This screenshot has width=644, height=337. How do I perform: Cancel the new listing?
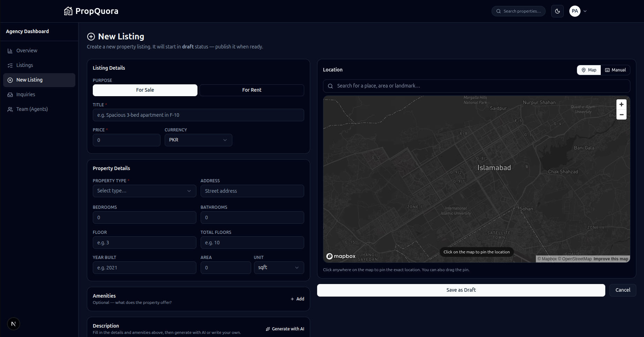(x=623, y=290)
